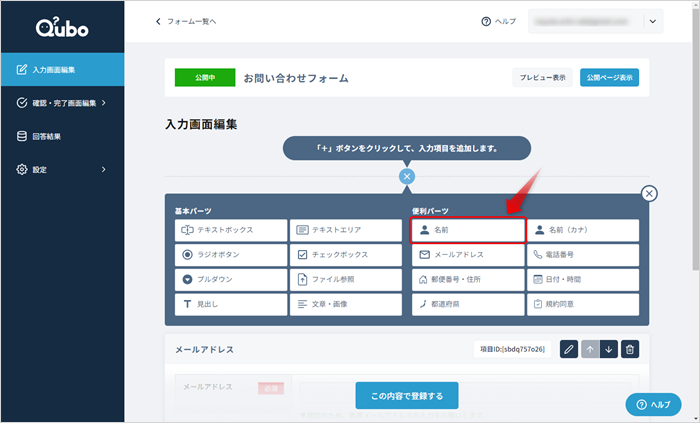700x423 pixels.
Task: Open the floating ヘルプ button
Action: coord(654,405)
